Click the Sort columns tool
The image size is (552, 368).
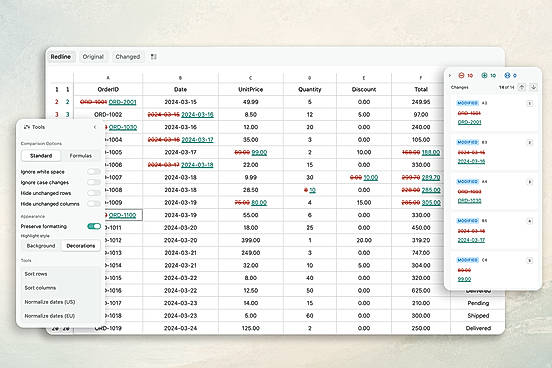[60, 288]
